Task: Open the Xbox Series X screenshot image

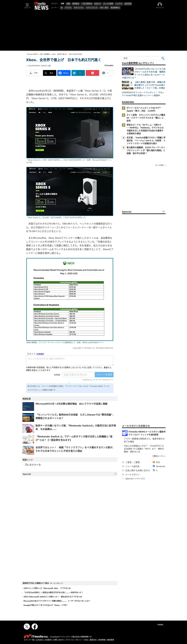Action: 70,132
